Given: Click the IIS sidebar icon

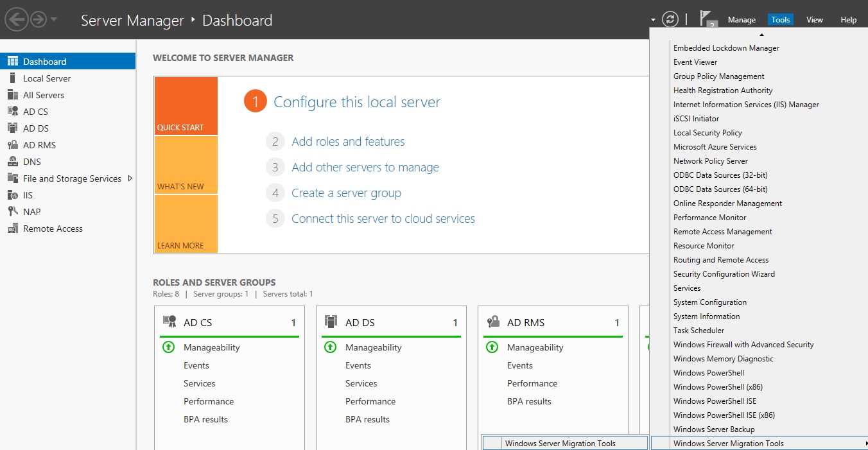Looking at the screenshot, I should point(12,195).
